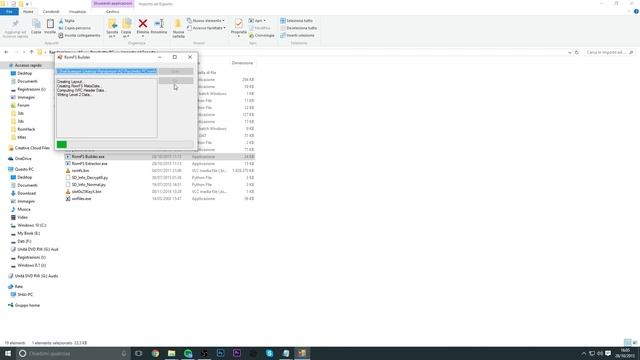Open the notification center icon
640x360 pixels.
608,353
